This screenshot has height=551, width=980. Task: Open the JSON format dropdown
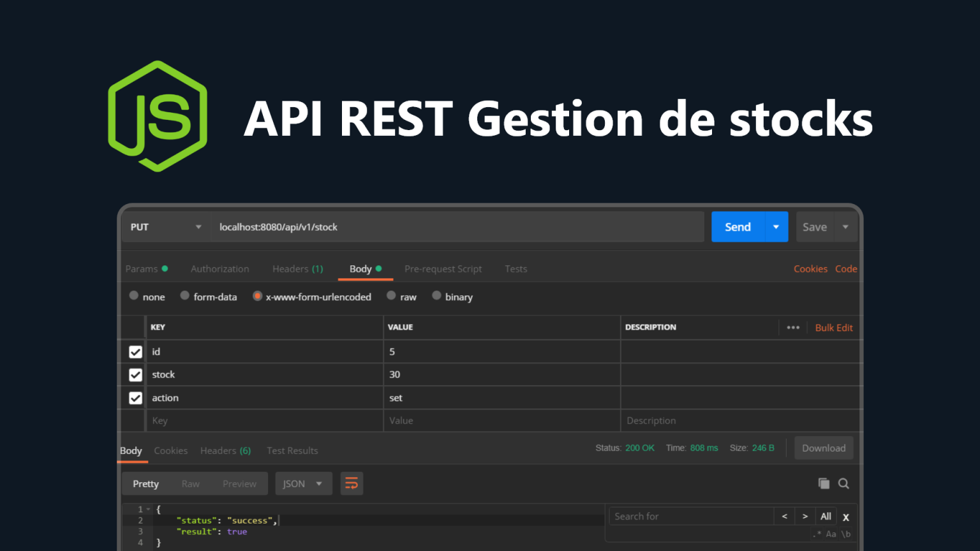pyautogui.click(x=303, y=483)
